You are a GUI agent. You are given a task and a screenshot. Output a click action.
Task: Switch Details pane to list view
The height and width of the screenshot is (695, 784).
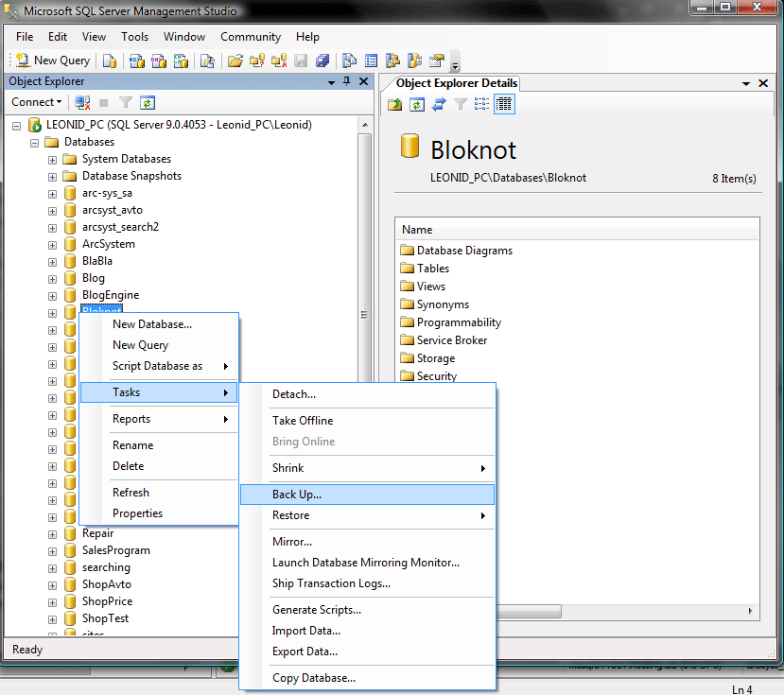482,104
